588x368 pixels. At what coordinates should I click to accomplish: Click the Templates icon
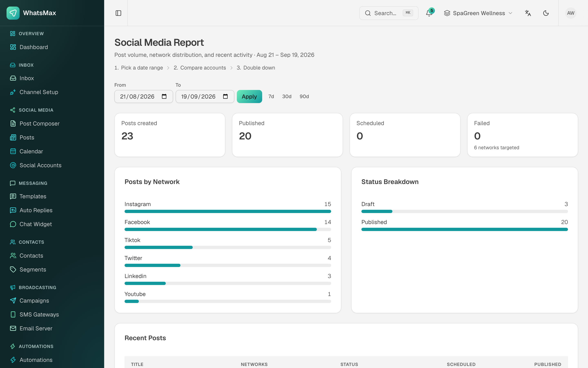tap(13, 196)
